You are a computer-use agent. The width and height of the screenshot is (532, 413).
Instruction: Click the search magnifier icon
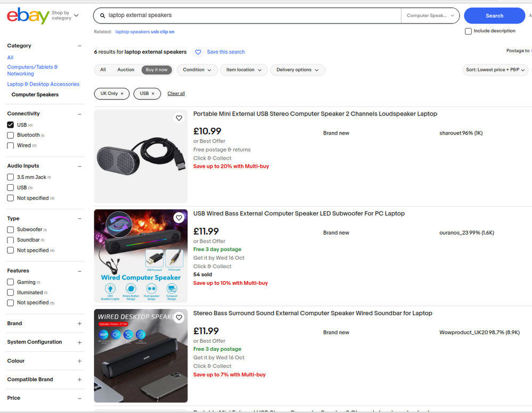coord(102,15)
